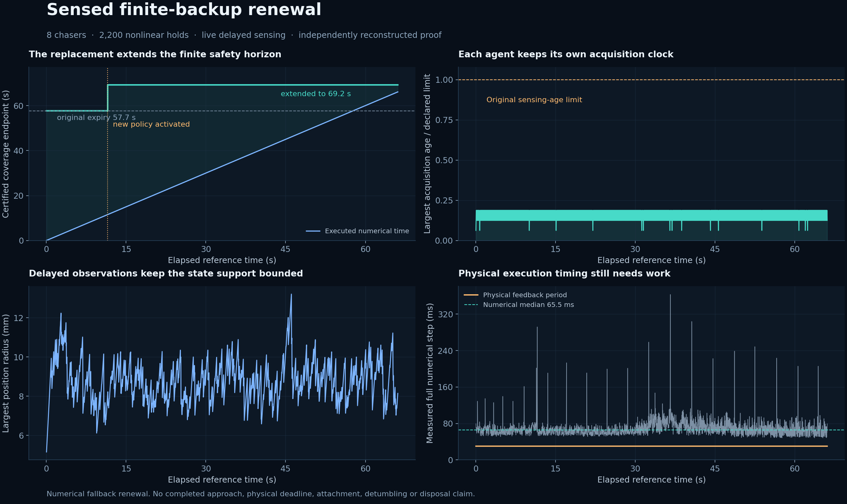Click the 'Largest position radius (mm)' axis label
Image resolution: width=847 pixels, height=504 pixels.
click(6, 373)
